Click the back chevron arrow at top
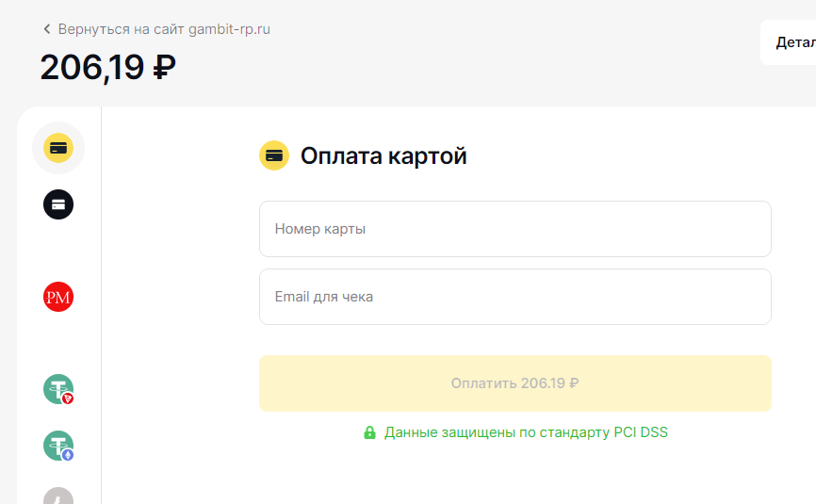The height and width of the screenshot is (504, 816). click(x=47, y=29)
